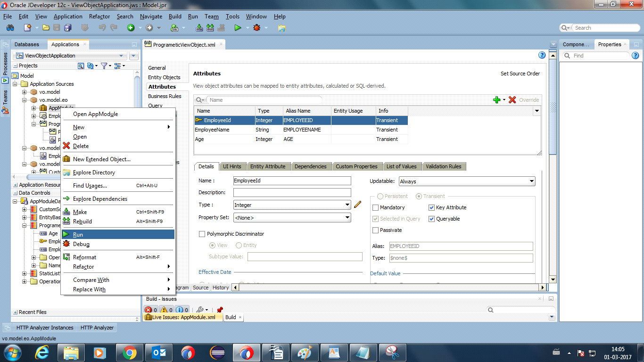Switch to the UI Hints tab
The height and width of the screenshot is (362, 644).
(232, 166)
